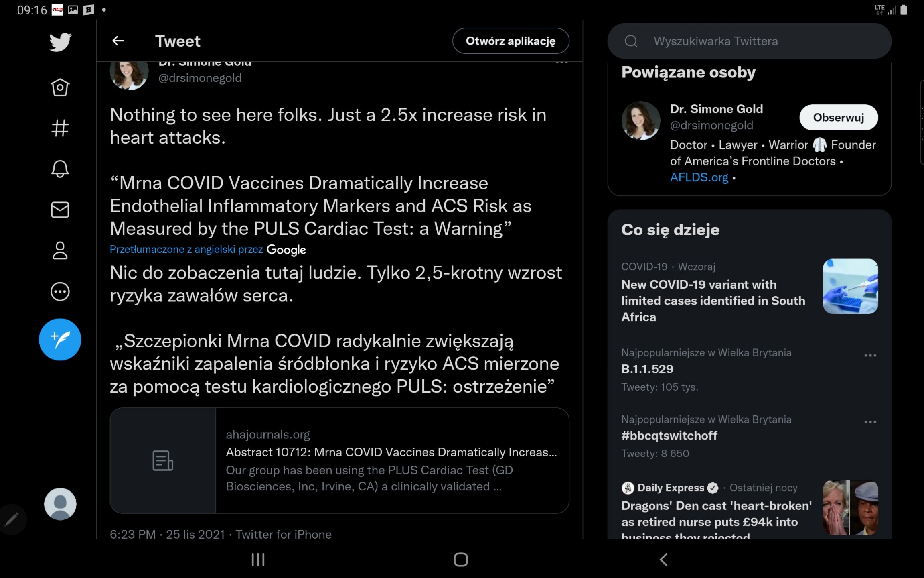The image size is (924, 578).
Task: Open the #bbcqtswitchoff trending topic
Action: [x=669, y=436]
